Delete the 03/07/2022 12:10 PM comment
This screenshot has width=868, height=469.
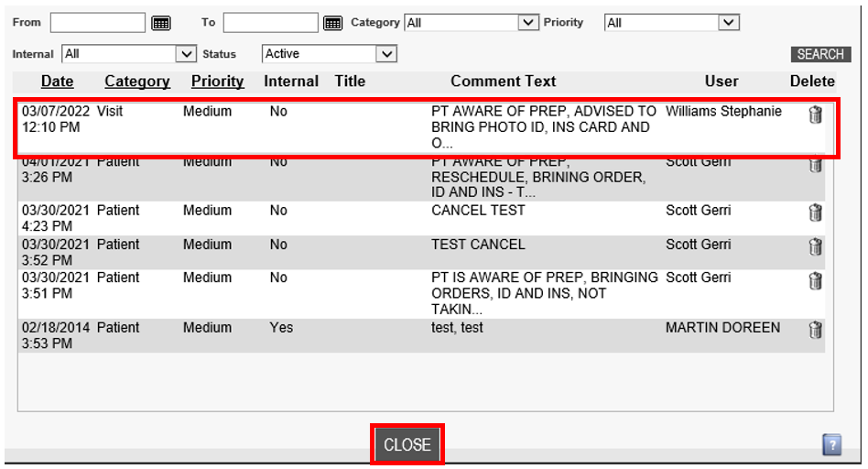coord(815,115)
